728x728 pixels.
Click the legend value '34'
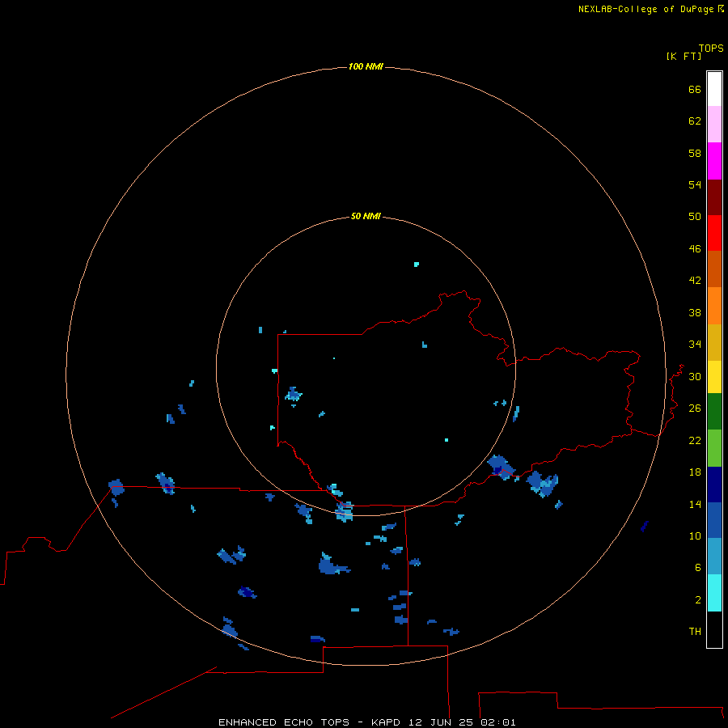695,345
